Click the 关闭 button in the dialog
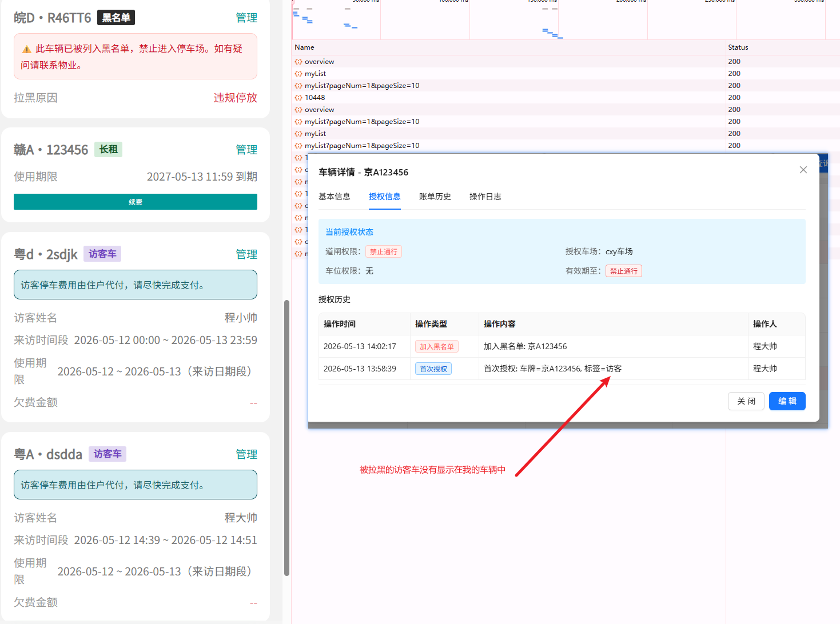Screen dimensions: 840x624 pyautogui.click(x=746, y=401)
